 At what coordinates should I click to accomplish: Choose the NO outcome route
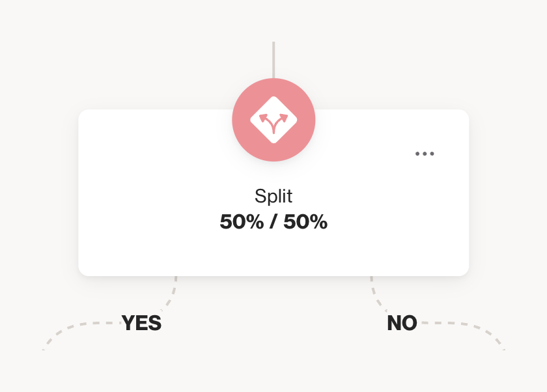402,323
